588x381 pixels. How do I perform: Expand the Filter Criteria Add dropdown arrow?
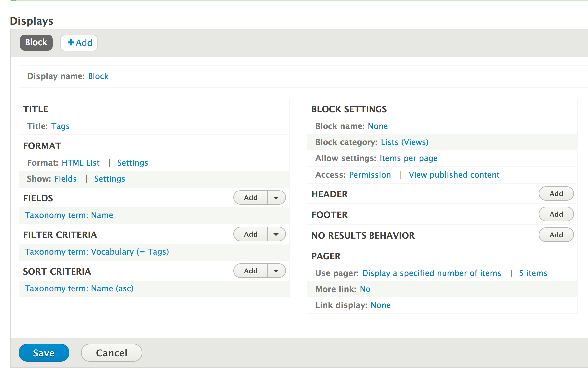[x=276, y=234]
